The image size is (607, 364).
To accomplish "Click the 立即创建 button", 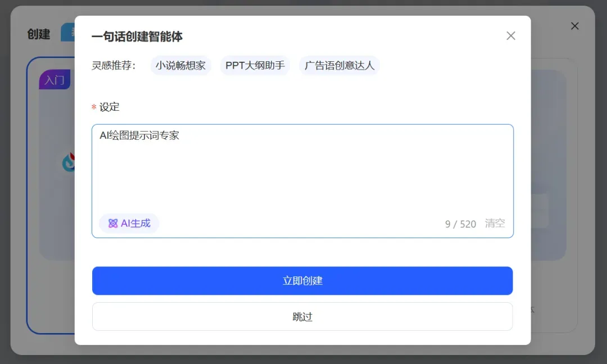I will point(302,281).
